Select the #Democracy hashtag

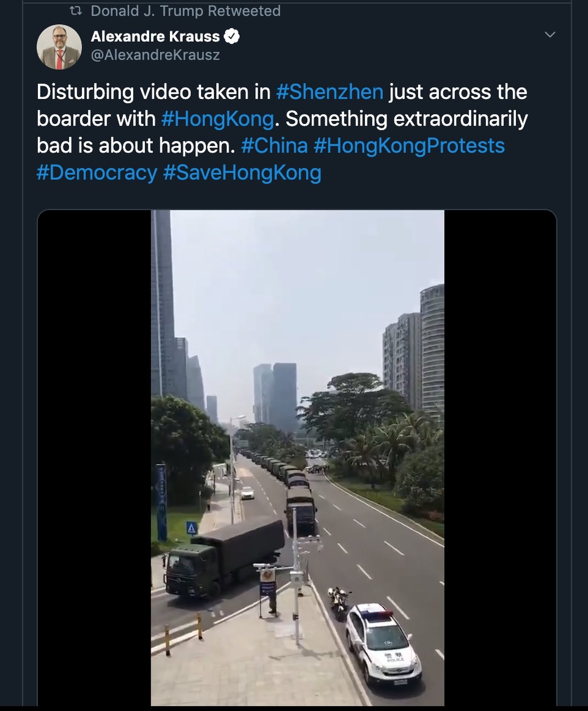coord(97,173)
